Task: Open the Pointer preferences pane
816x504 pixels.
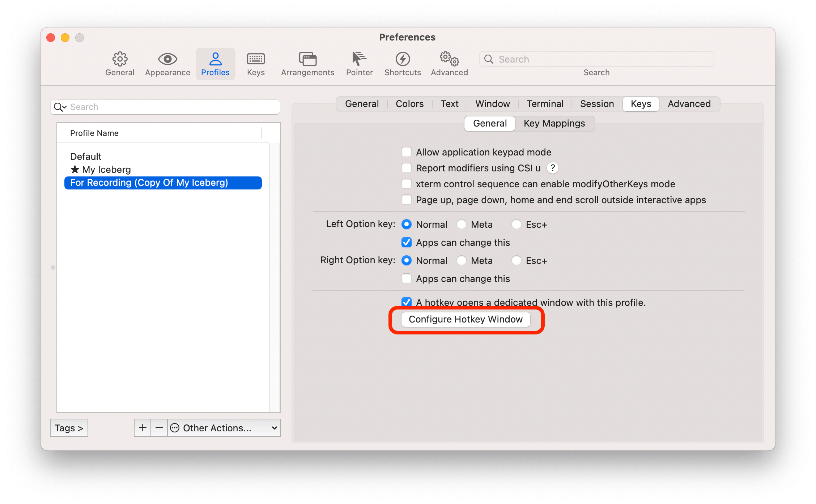Action: coord(359,64)
